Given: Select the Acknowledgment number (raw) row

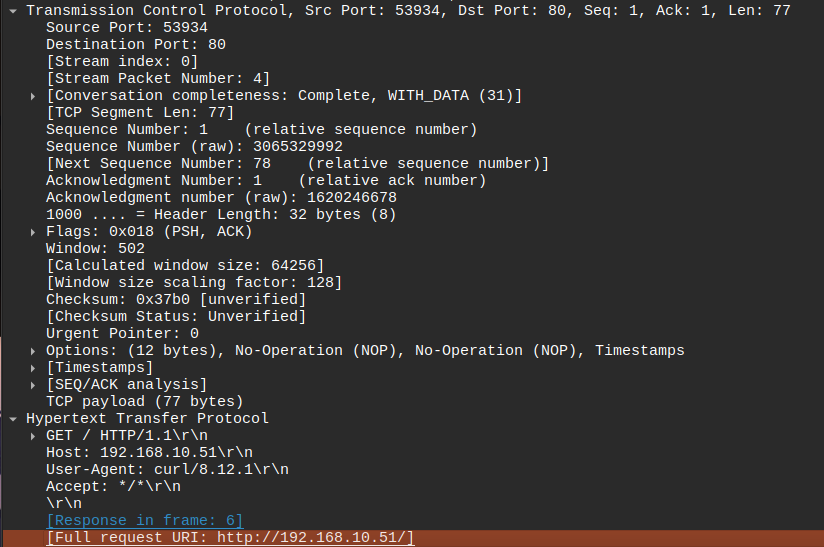Looking at the screenshot, I should pyautogui.click(x=221, y=197).
